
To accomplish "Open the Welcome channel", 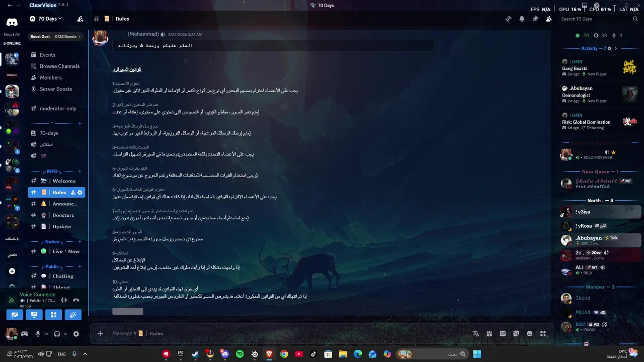I will 56,181.
